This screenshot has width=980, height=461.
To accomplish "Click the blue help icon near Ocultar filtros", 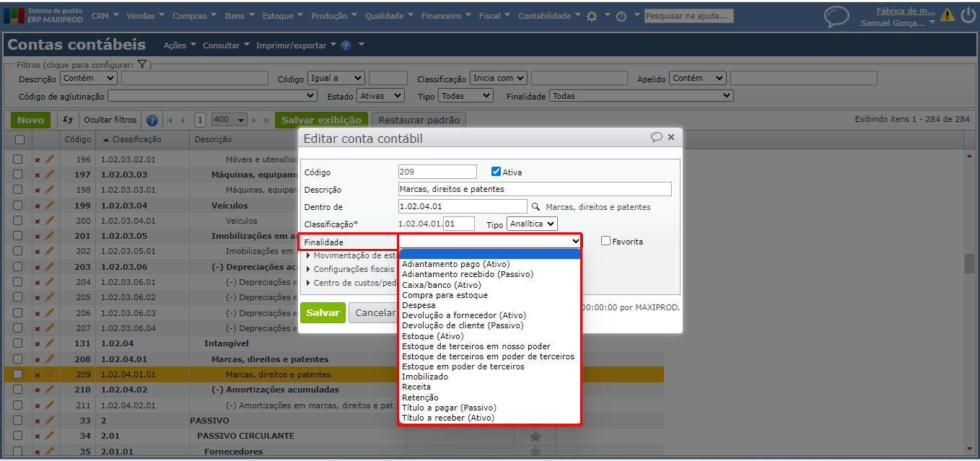I will click(x=152, y=120).
